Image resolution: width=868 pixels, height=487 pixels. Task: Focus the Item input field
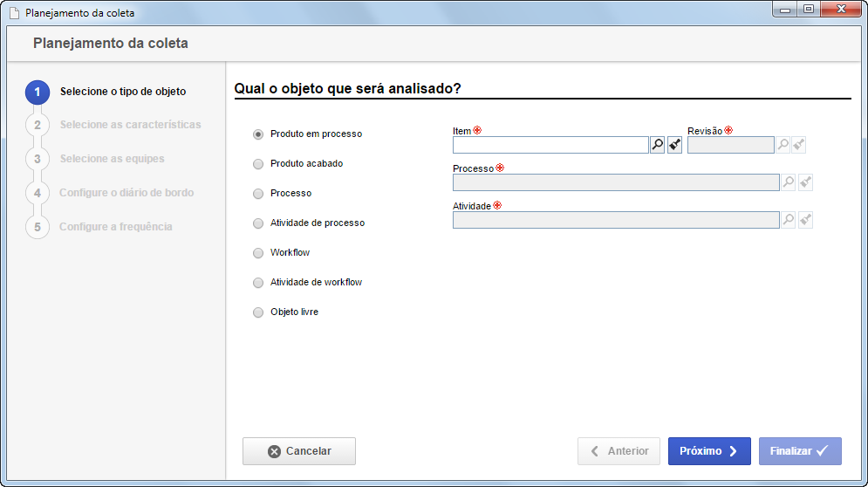(550, 145)
